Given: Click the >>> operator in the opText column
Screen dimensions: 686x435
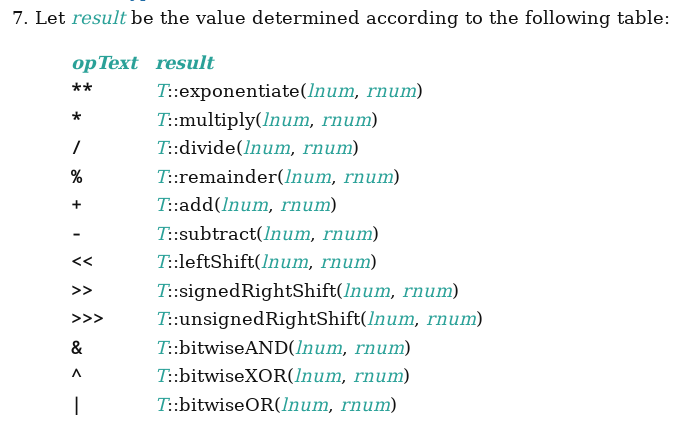Looking at the screenshot, I should tap(87, 320).
